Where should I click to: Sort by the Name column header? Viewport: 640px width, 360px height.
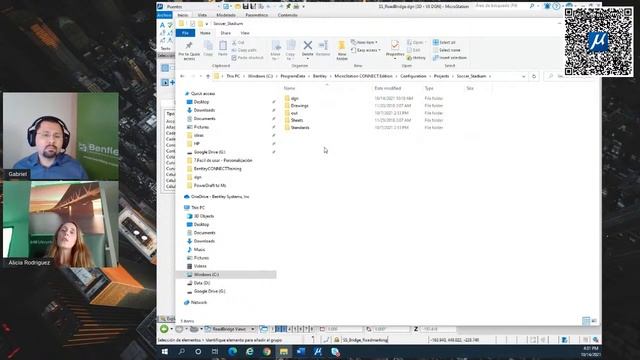coord(289,88)
